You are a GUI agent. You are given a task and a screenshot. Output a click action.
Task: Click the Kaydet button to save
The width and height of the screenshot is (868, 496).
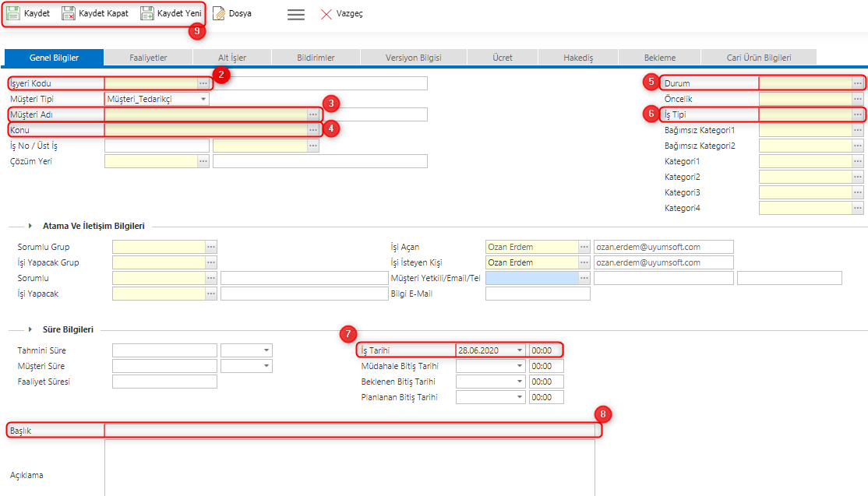tap(29, 12)
